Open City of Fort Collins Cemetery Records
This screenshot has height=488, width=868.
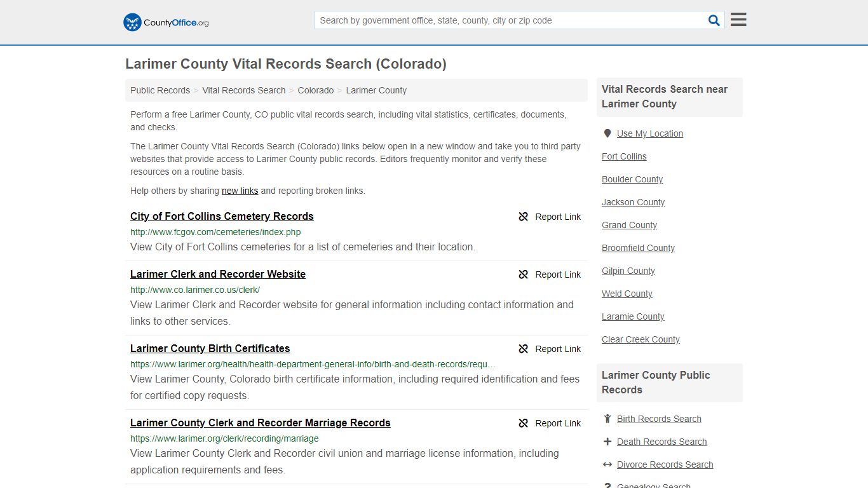(222, 216)
